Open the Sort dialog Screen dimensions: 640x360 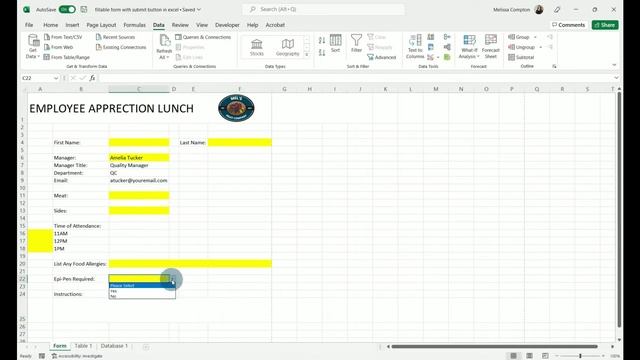point(336,43)
